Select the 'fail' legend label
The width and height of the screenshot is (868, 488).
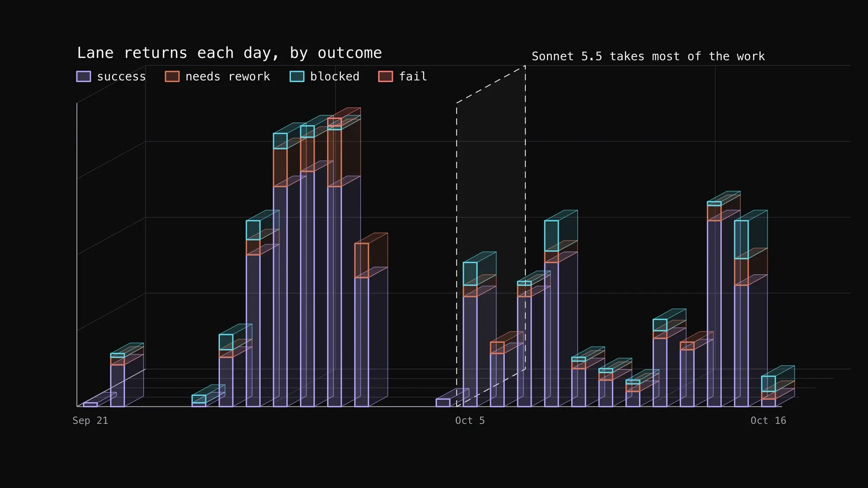[x=413, y=76]
